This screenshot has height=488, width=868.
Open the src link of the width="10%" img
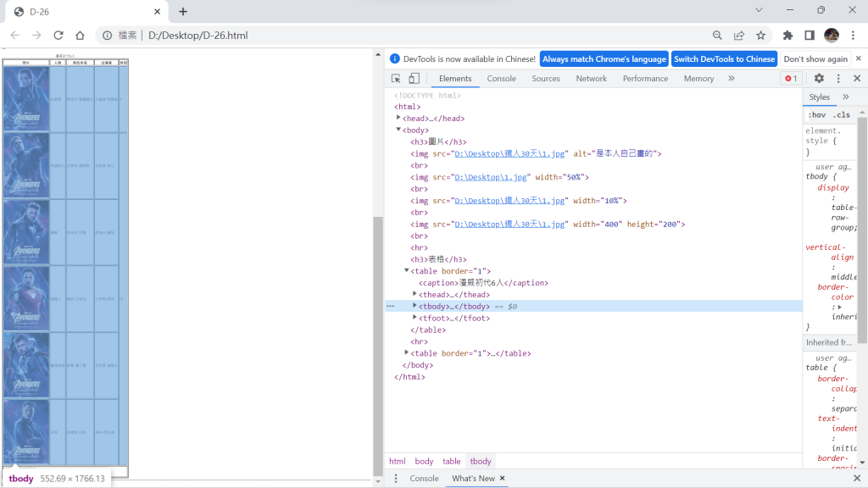point(509,201)
